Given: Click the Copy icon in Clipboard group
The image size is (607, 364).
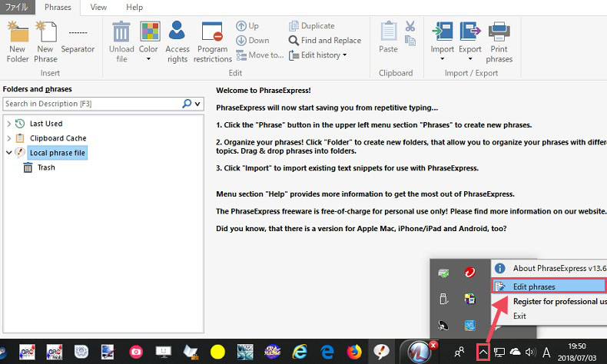Looking at the screenshot, I should [x=410, y=41].
